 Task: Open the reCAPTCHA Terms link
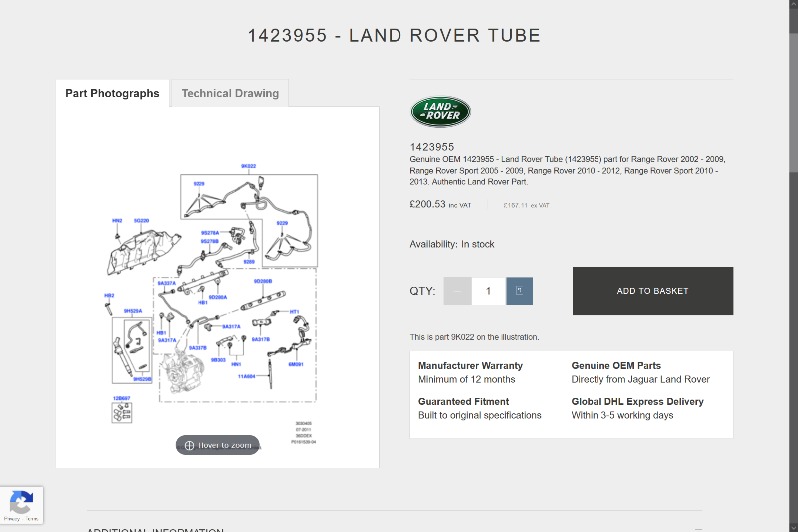[x=32, y=519]
